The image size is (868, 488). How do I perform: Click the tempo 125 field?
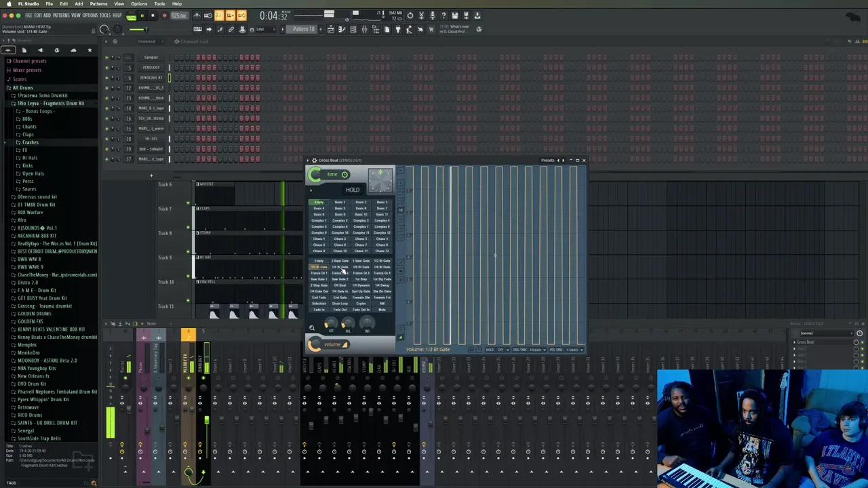pos(179,15)
